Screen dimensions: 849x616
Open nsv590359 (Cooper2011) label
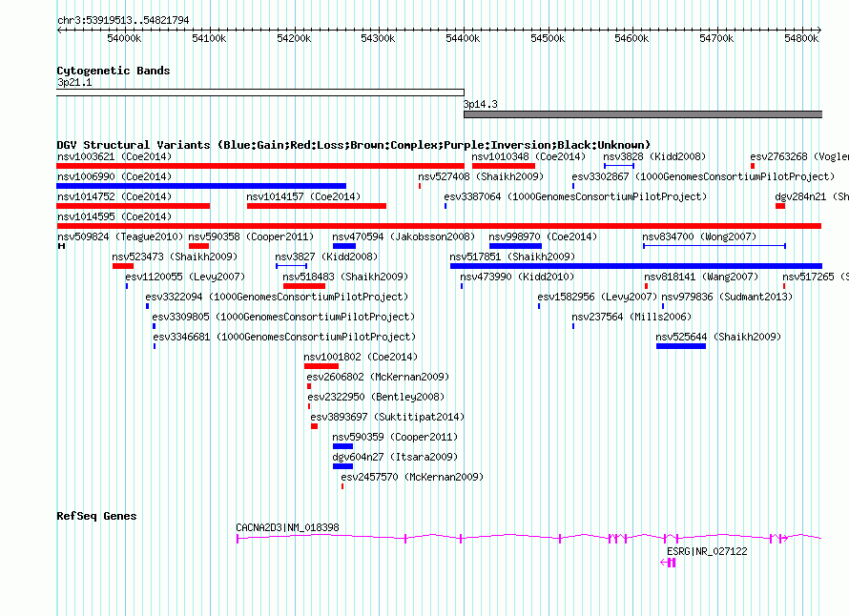[395, 438]
